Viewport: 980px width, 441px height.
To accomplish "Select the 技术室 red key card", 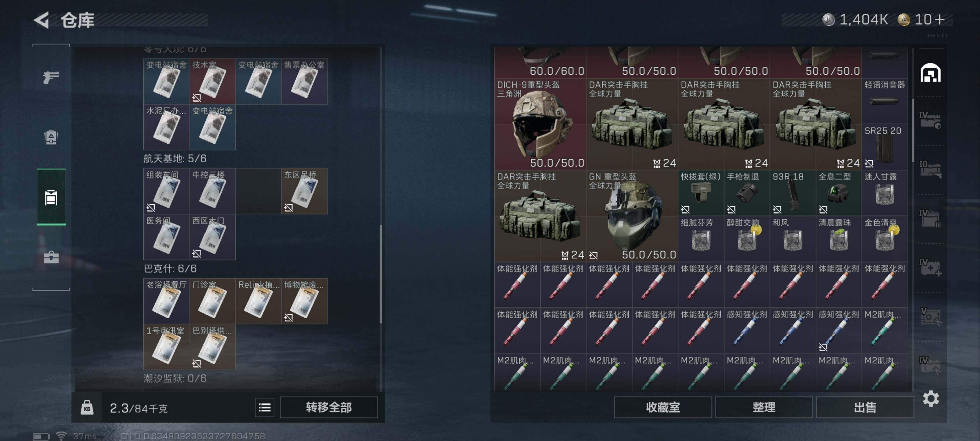I will coord(212,81).
